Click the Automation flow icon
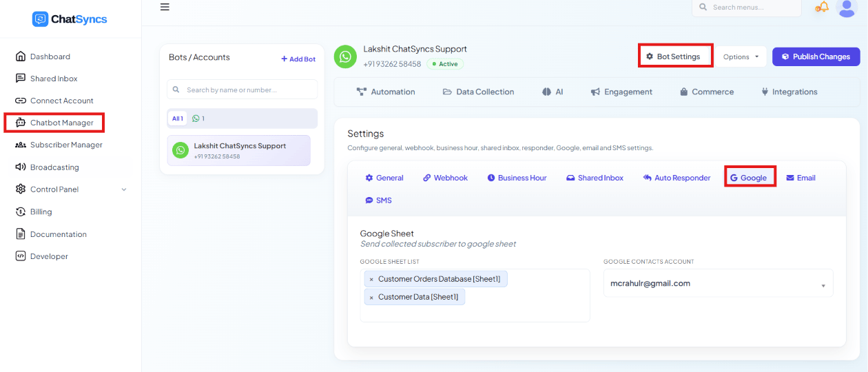The width and height of the screenshot is (868, 372). pos(362,92)
